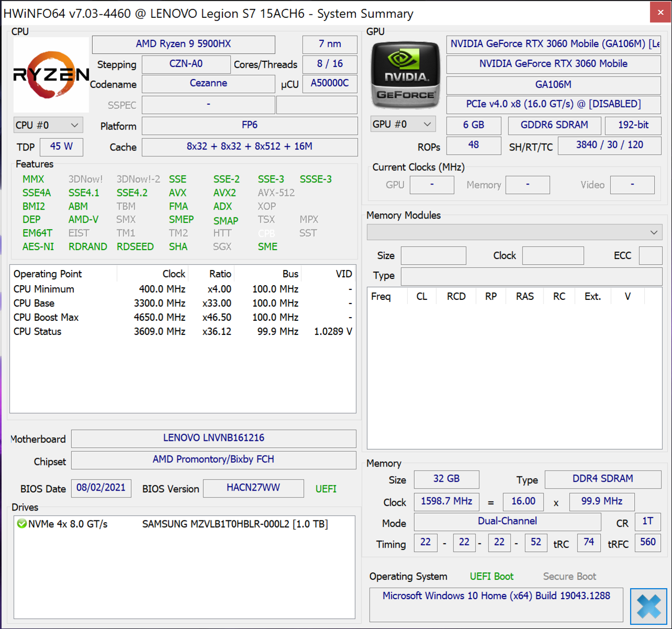Click the Secure Boot label

coord(570,577)
